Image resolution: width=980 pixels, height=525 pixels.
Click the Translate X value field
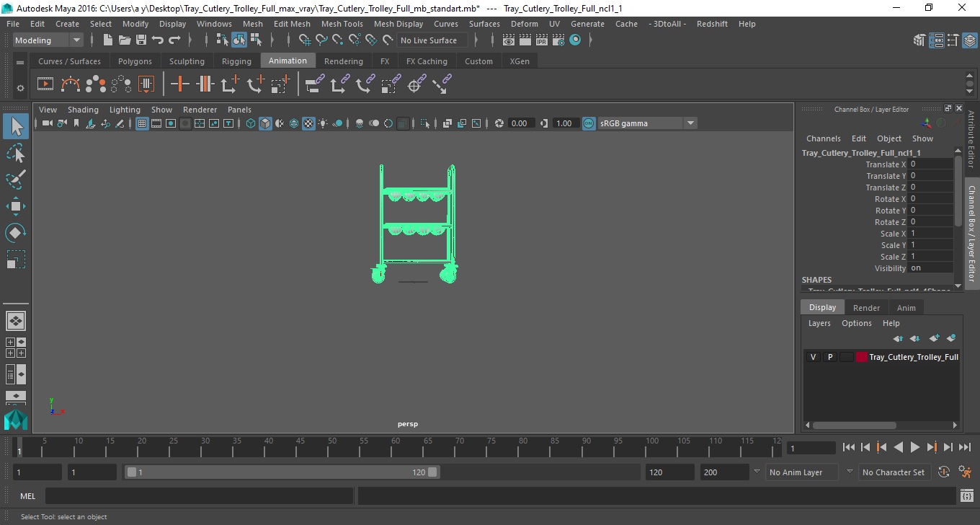click(x=930, y=164)
